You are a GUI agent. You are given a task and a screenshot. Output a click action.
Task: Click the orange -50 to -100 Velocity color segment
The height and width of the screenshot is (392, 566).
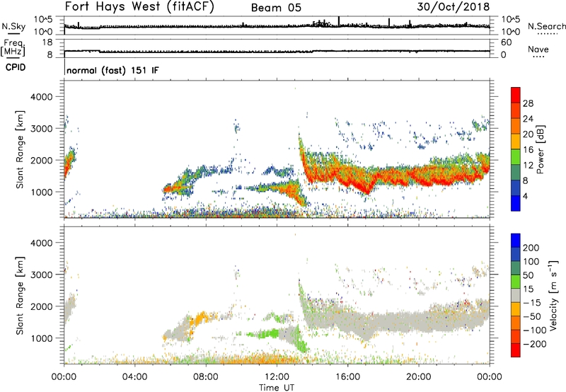pyautogui.click(x=516, y=323)
